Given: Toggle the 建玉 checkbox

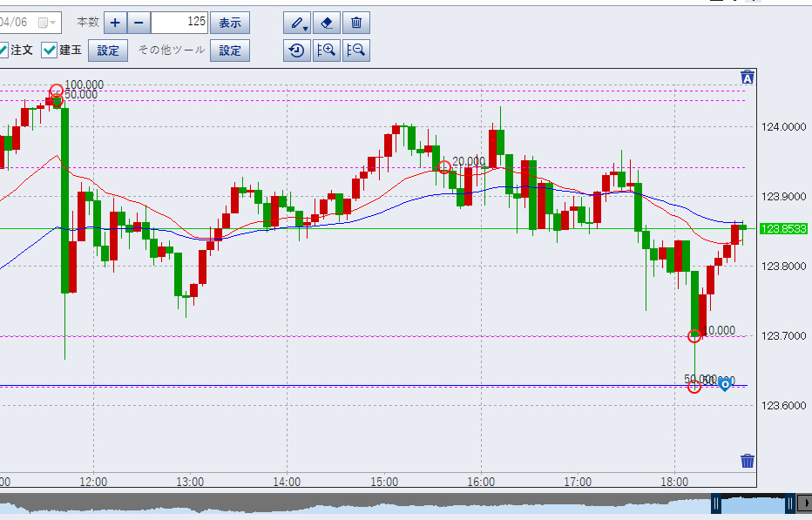Looking at the screenshot, I should (50, 51).
